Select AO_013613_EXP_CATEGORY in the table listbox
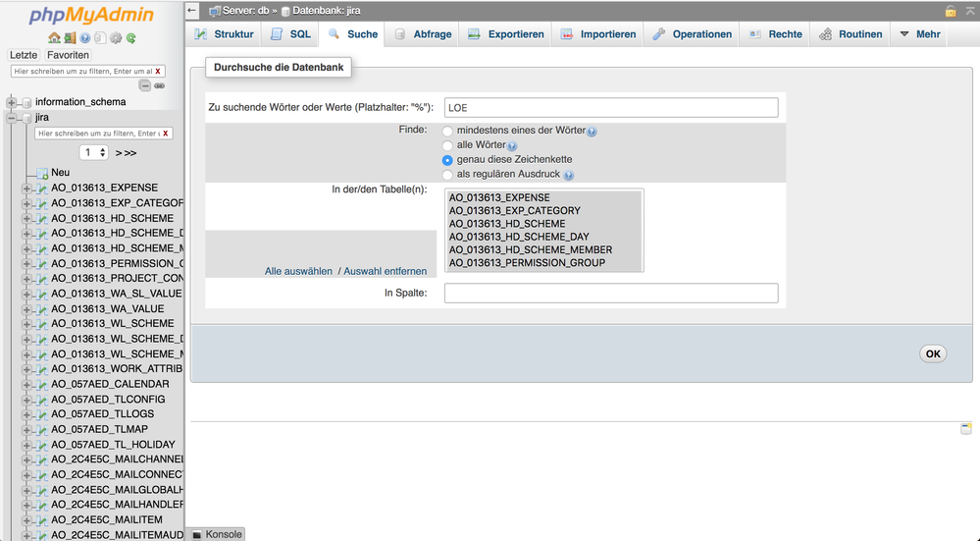The width and height of the screenshot is (980, 541). pos(544,211)
